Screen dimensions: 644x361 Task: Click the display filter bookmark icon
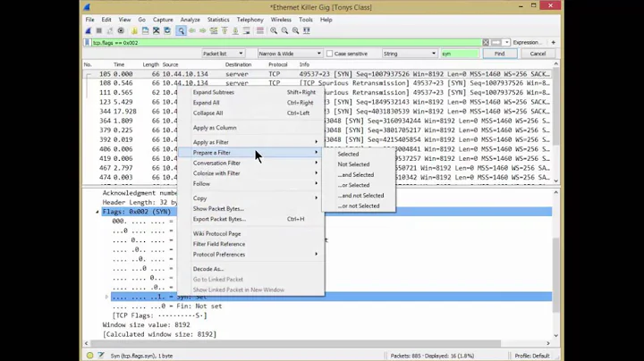(87, 43)
